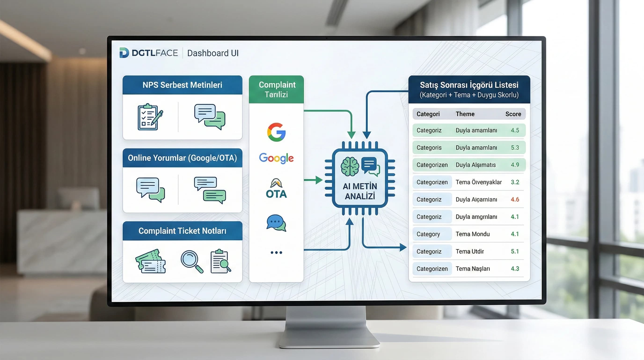Click the OTA logo icon

click(x=276, y=188)
